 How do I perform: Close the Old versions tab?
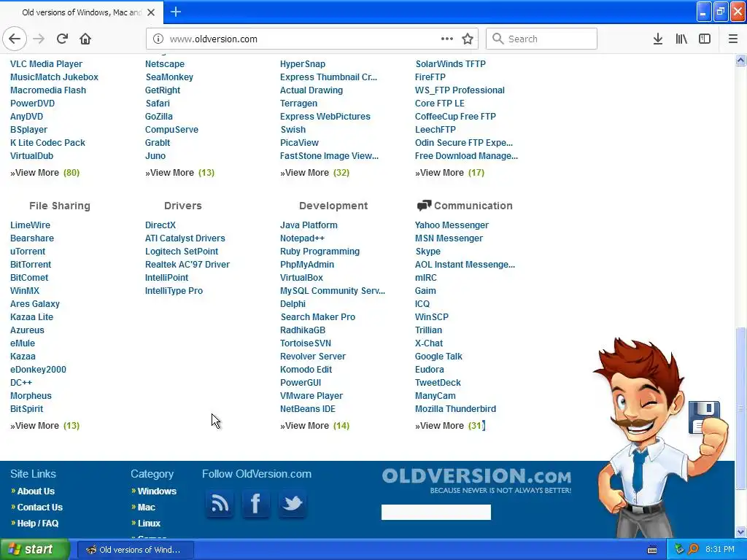pos(151,12)
